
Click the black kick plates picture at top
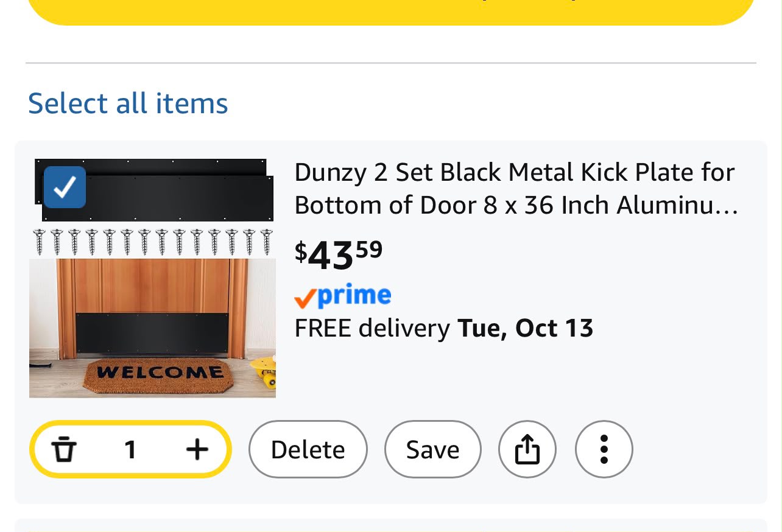(154, 190)
